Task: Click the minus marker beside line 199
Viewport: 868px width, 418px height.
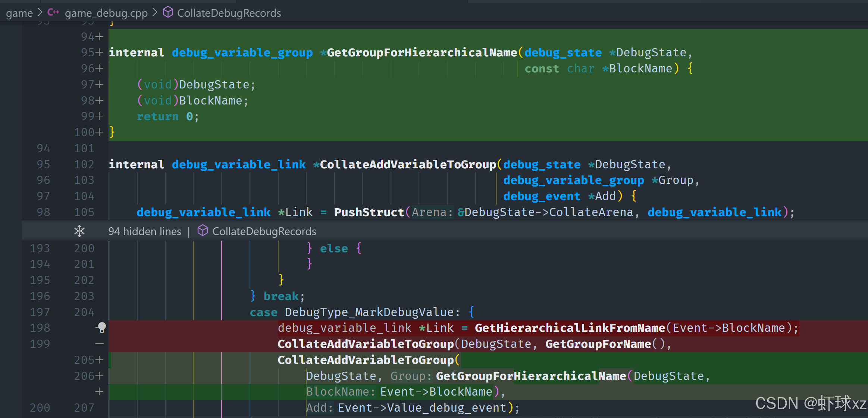Action: (x=99, y=344)
